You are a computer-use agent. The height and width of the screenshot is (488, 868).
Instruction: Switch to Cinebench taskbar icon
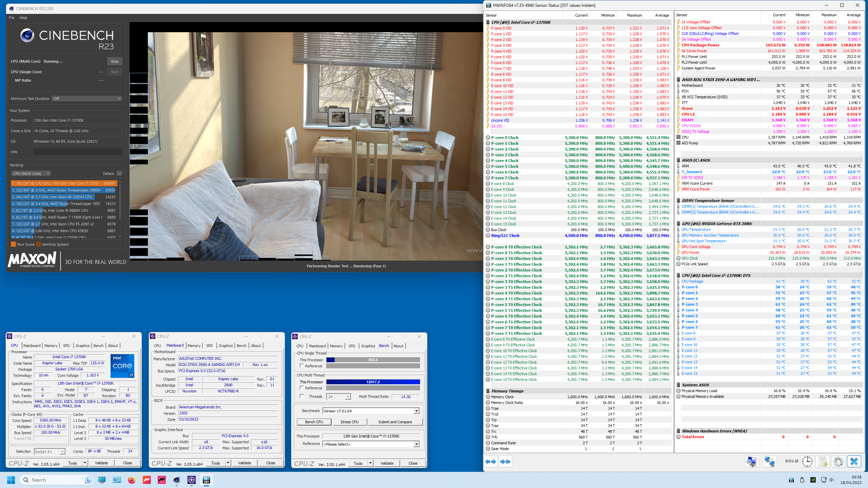coord(177,480)
